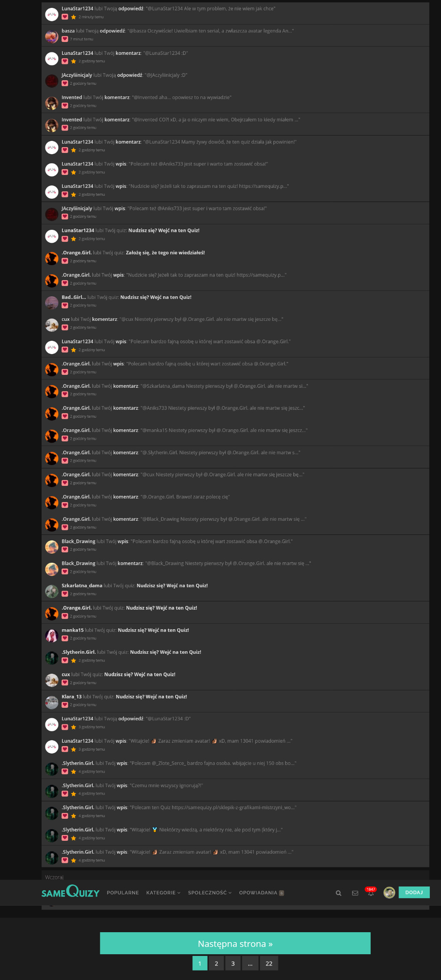Expand the KATEGORIE dropdown menu
Screen dimensions: 441x980
[163, 893]
